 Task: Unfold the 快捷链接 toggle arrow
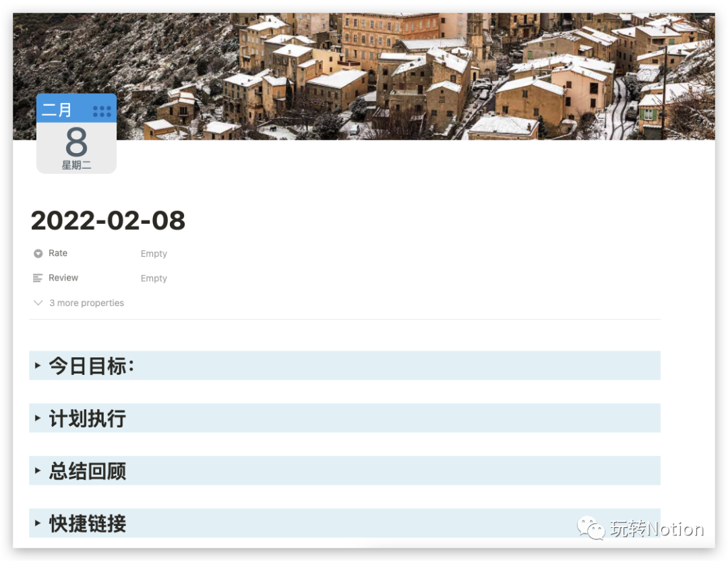(x=38, y=523)
